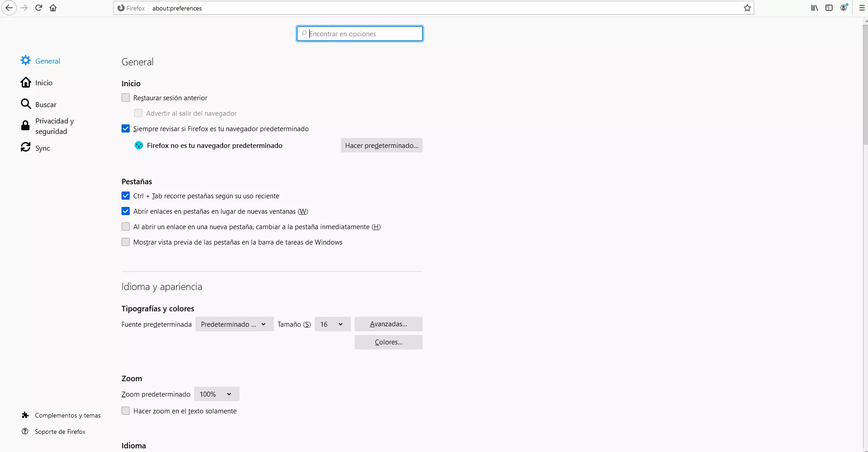868x452 pixels.
Task: Click the puzzle piece Complementos icon
Action: point(25,415)
